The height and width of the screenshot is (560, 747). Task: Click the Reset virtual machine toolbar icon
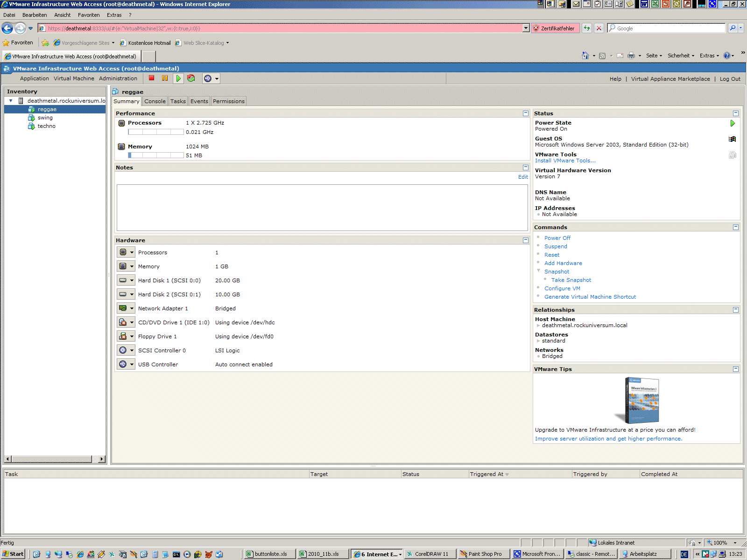tap(191, 78)
